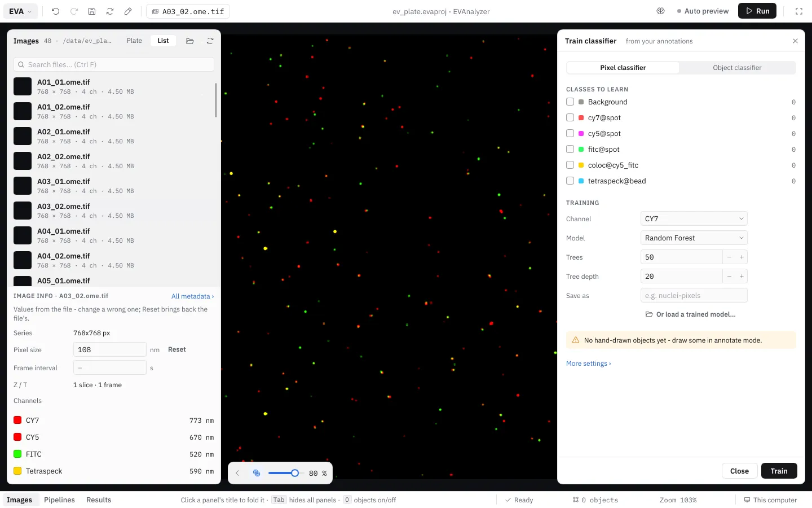Click the green FITC channel color swatch
Image resolution: width=812 pixels, height=508 pixels.
[17, 454]
